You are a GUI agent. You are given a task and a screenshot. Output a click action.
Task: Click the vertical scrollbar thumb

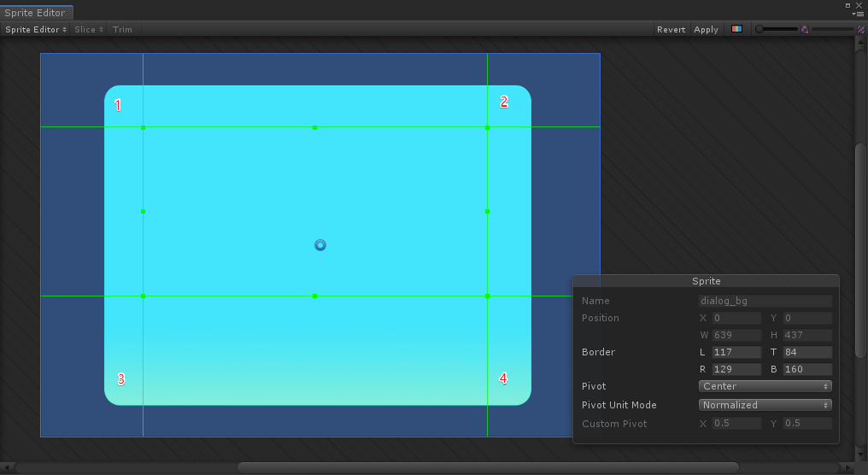tap(860, 250)
